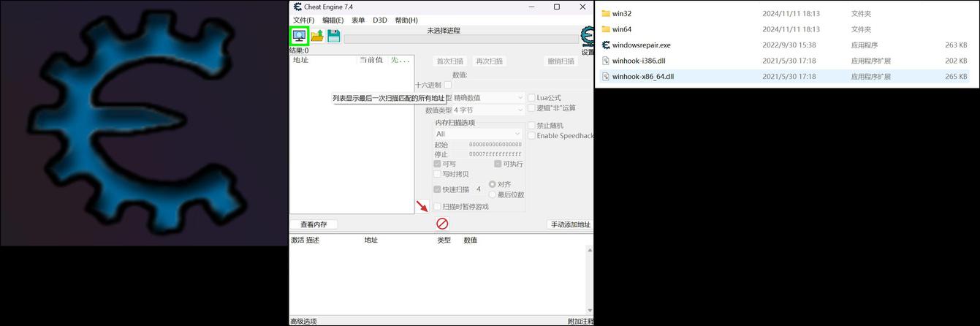
Task: Click the winhook-i386.dll file icon
Action: click(605, 61)
